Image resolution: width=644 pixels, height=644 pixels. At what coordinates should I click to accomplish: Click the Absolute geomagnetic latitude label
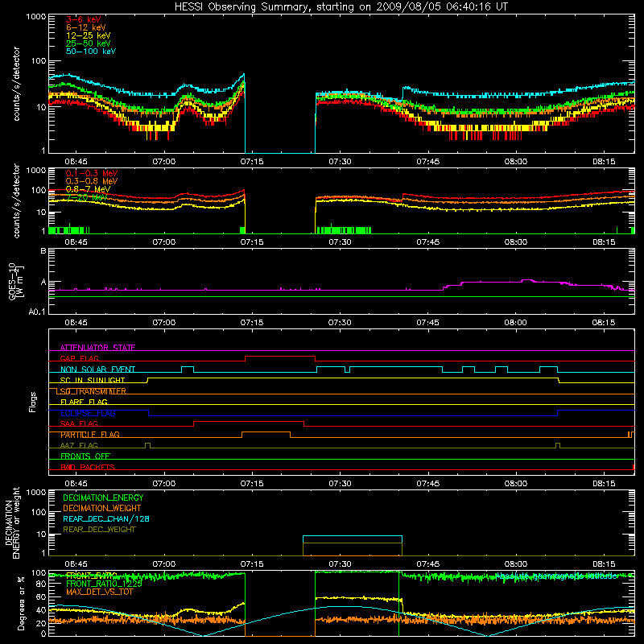(556, 576)
